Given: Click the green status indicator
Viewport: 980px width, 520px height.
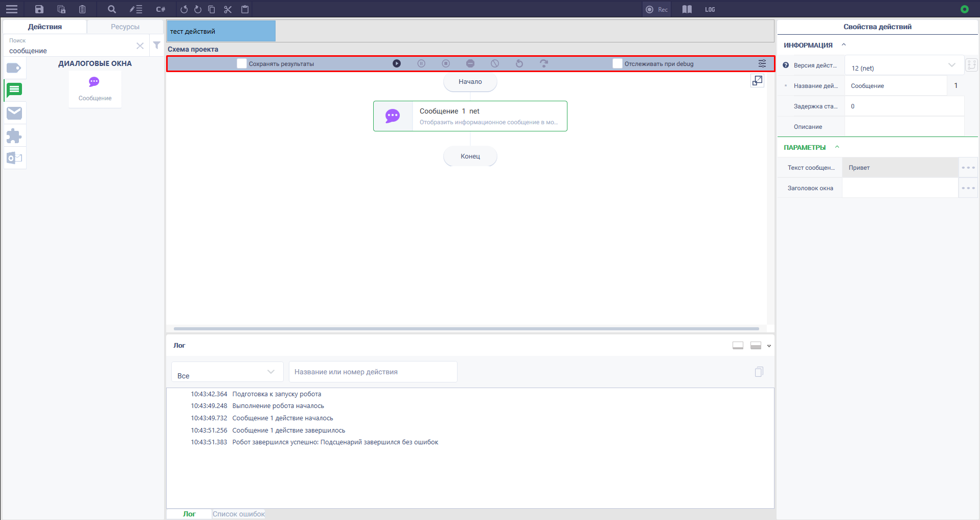Looking at the screenshot, I should tap(965, 9).
